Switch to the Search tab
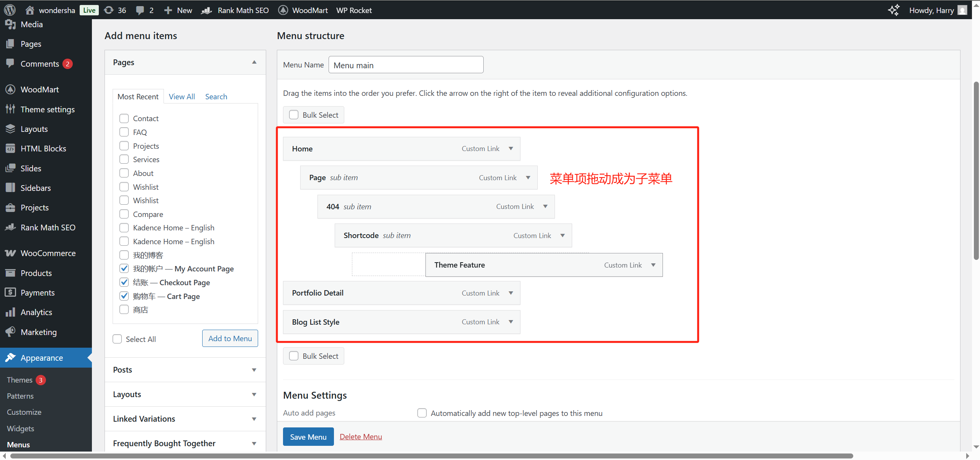This screenshot has height=460, width=980. [x=216, y=96]
